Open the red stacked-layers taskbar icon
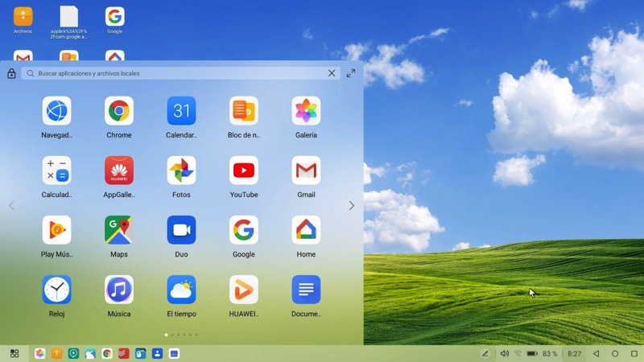This screenshot has height=362, width=644. [x=124, y=353]
